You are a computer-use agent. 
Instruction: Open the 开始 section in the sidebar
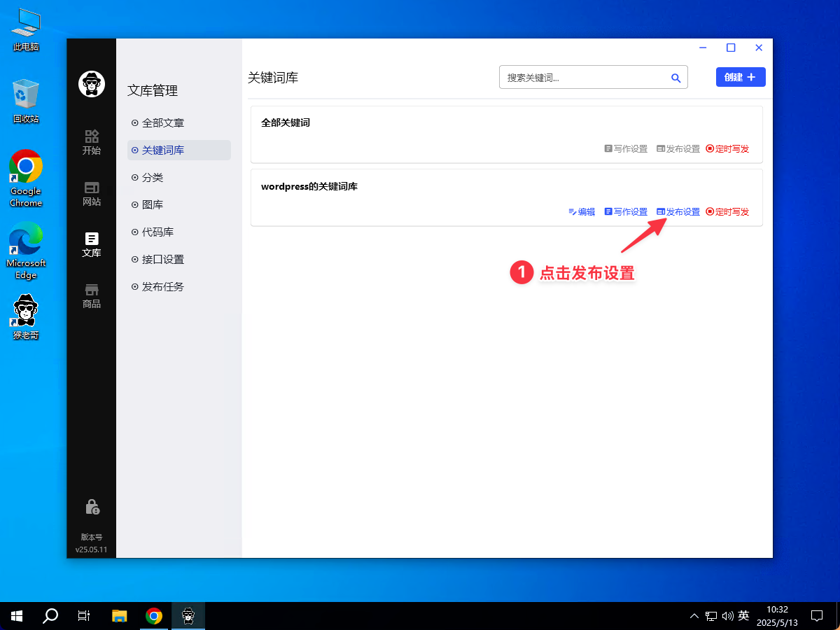click(92, 142)
